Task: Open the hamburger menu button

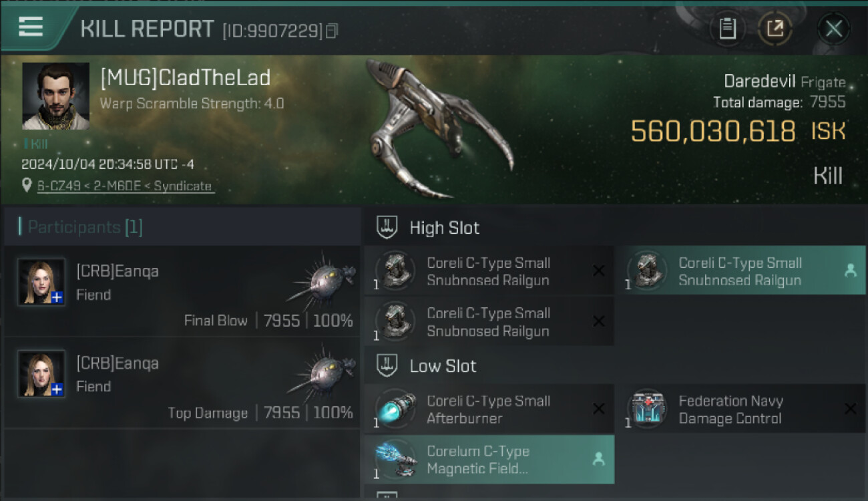Action: click(31, 27)
